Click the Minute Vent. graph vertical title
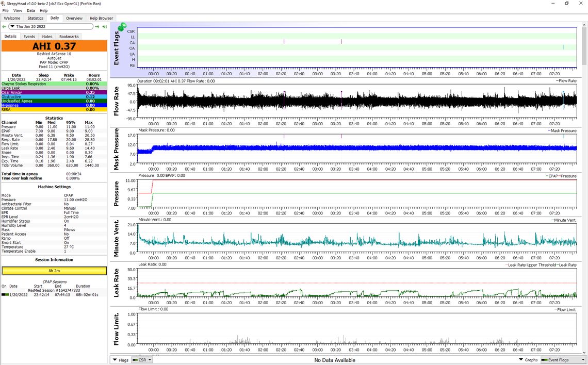 pyautogui.click(x=116, y=238)
